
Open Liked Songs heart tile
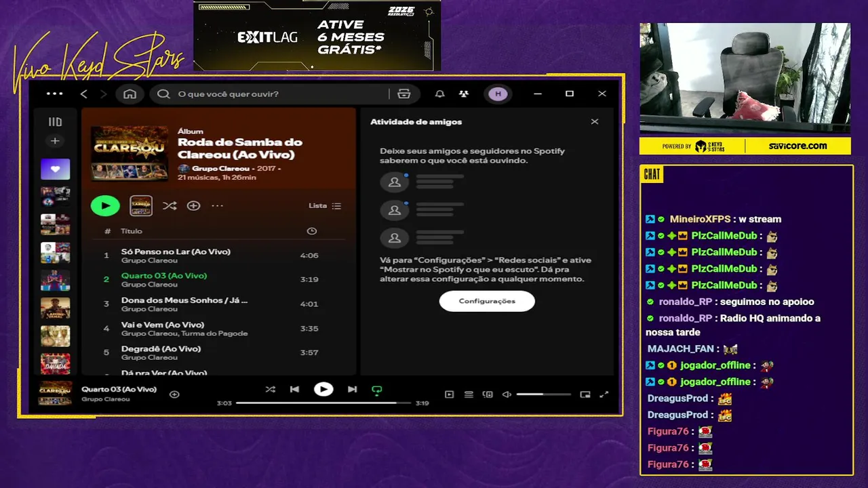coord(55,169)
